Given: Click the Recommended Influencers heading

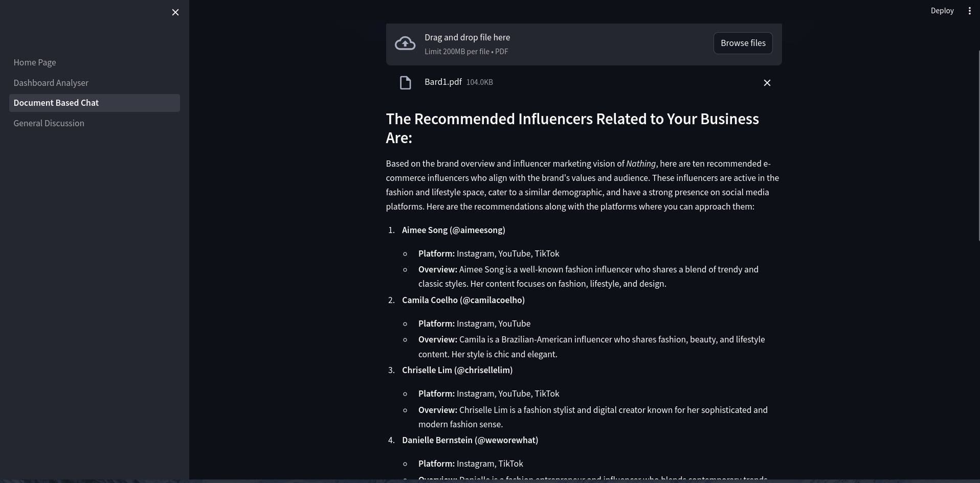Looking at the screenshot, I should (572, 128).
